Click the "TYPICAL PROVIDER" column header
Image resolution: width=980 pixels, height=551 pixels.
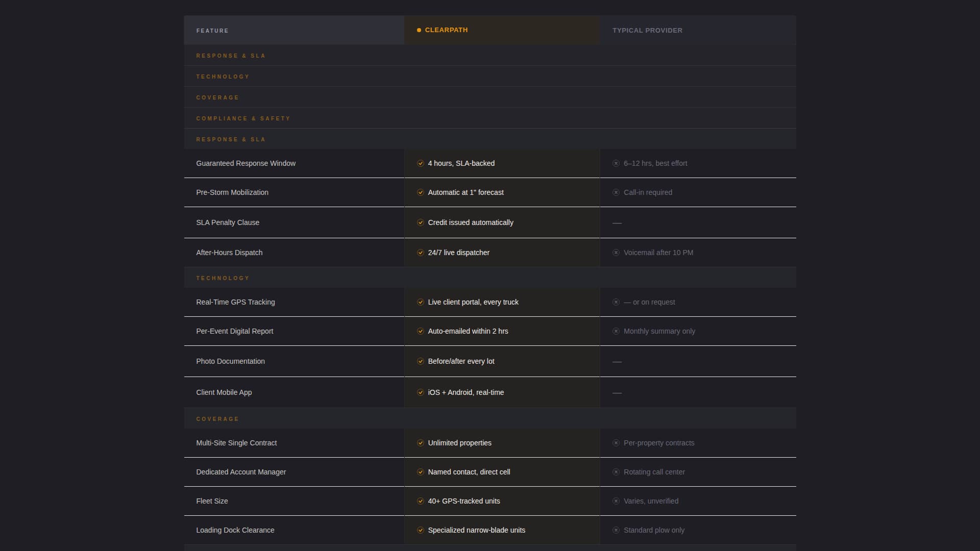click(x=698, y=30)
